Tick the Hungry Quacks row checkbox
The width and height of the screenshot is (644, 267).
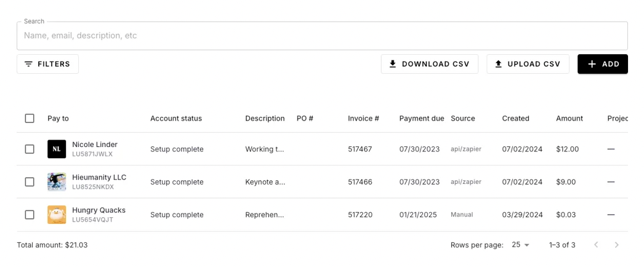(30, 215)
